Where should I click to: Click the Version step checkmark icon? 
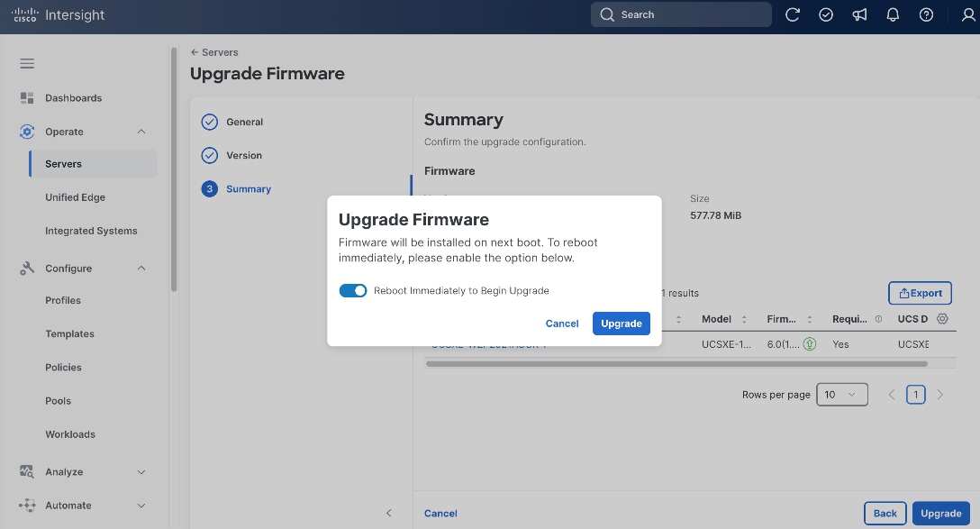click(209, 155)
